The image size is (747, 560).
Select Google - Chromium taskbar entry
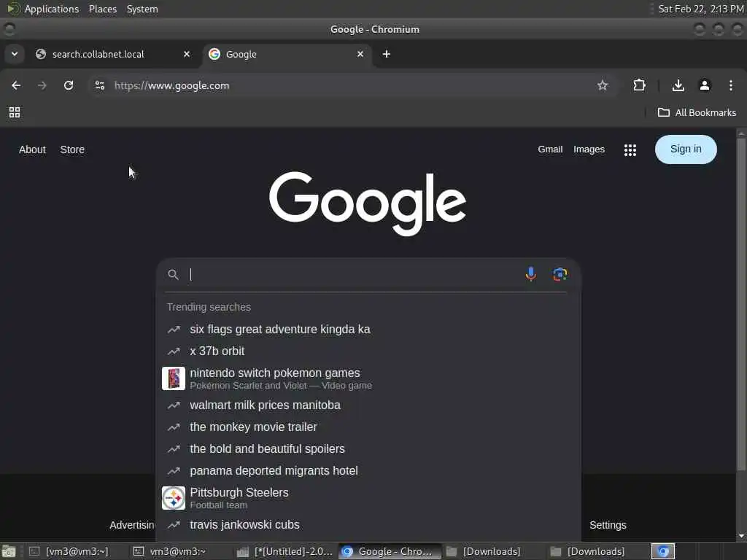pos(390,551)
